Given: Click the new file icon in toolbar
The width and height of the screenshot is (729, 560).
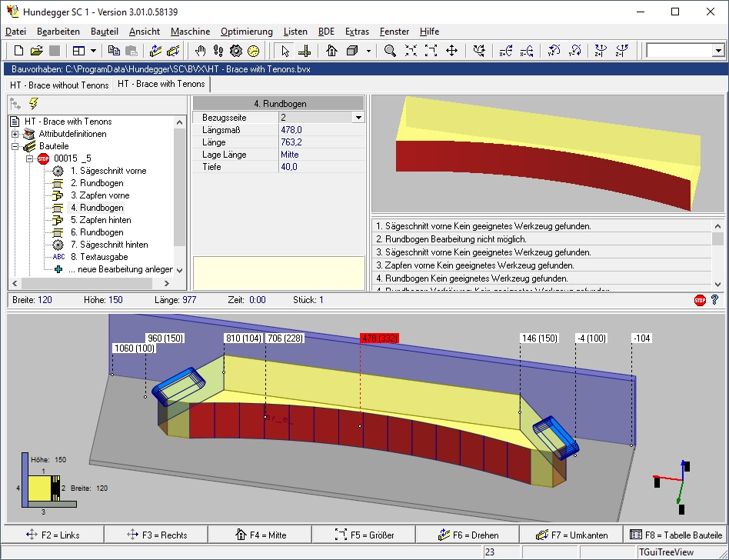Looking at the screenshot, I should point(19,51).
